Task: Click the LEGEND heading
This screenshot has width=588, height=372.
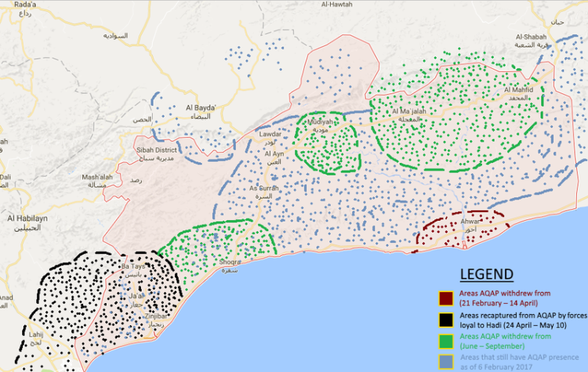Action: click(486, 274)
